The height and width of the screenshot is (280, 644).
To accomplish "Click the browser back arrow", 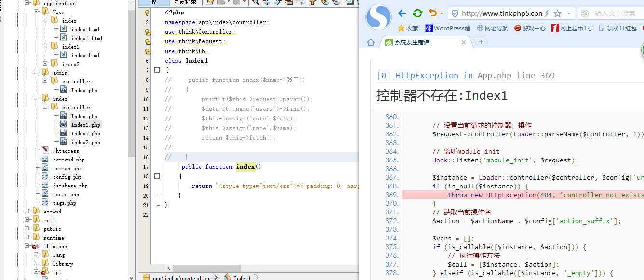I will [x=402, y=13].
